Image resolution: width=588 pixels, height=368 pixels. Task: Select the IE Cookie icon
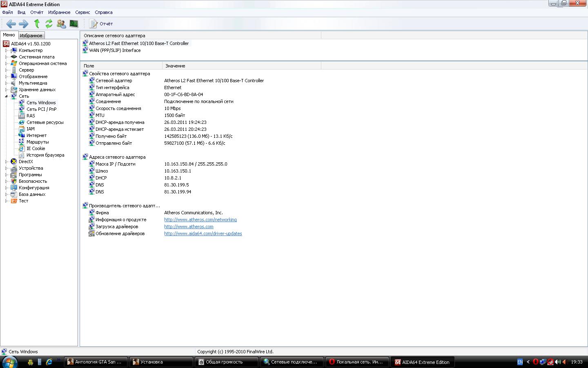pyautogui.click(x=22, y=148)
